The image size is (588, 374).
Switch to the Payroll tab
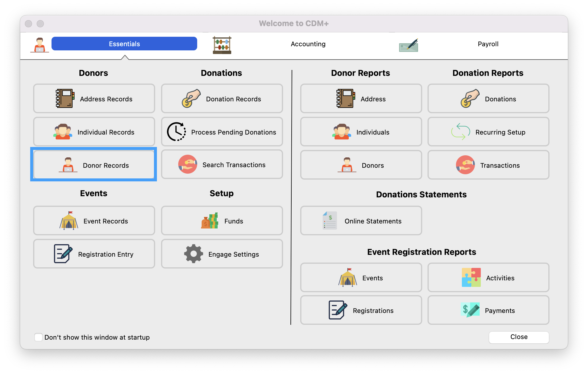pos(488,44)
